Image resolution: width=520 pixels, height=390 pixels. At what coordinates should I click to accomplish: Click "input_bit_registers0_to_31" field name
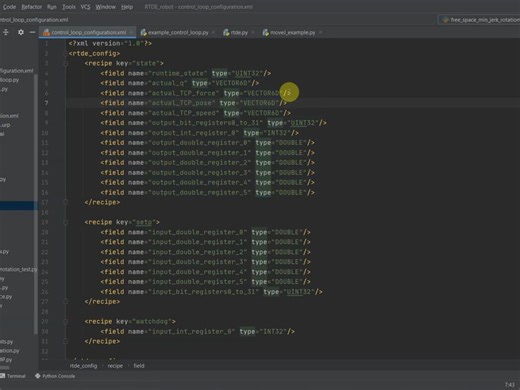pyautogui.click(x=203, y=292)
